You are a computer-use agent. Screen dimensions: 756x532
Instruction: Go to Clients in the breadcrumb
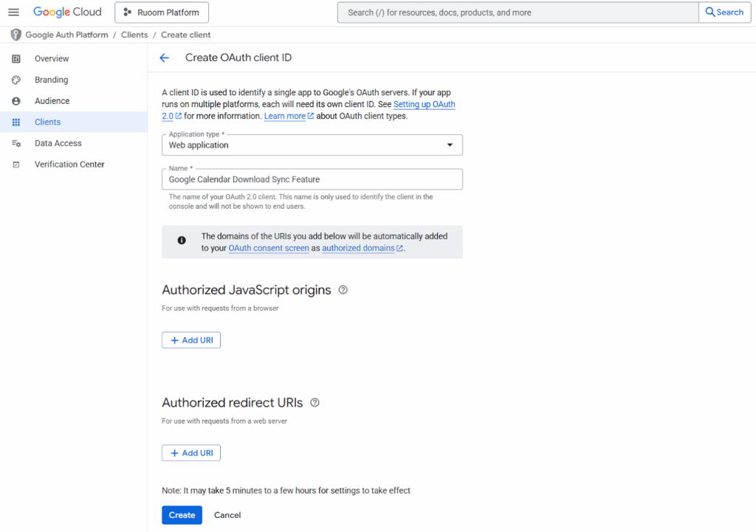tap(134, 35)
